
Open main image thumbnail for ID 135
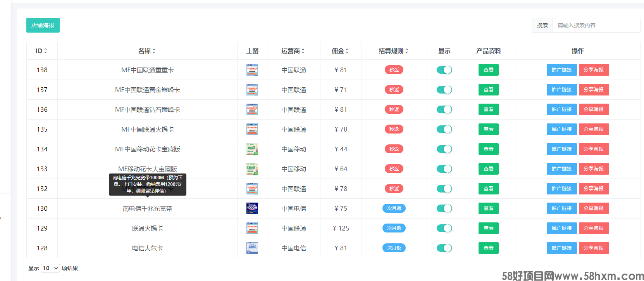(252, 129)
